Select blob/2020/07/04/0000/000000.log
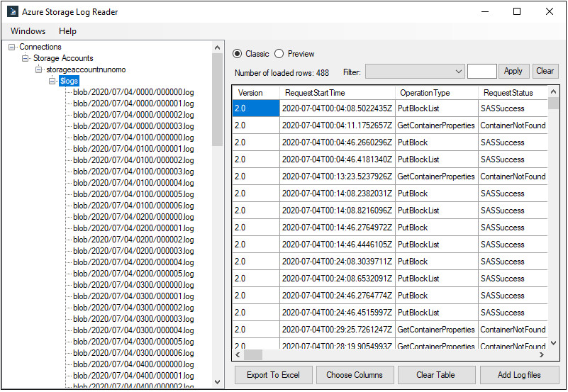Viewport: 568px width, 392px height. [133, 92]
